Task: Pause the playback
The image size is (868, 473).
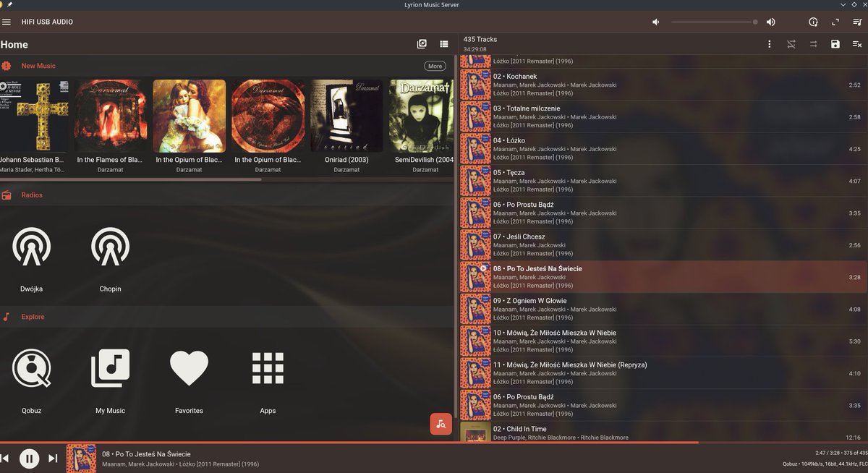Action: point(29,459)
